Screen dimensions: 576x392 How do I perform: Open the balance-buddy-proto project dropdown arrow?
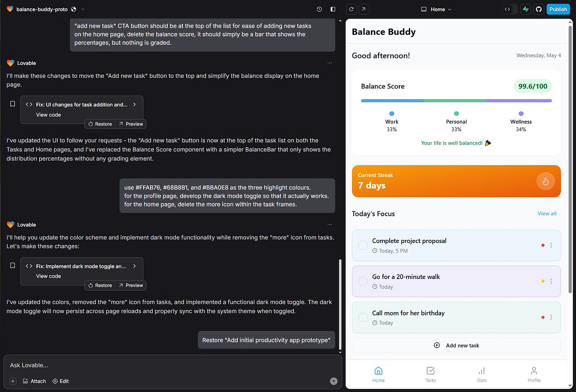pos(83,9)
